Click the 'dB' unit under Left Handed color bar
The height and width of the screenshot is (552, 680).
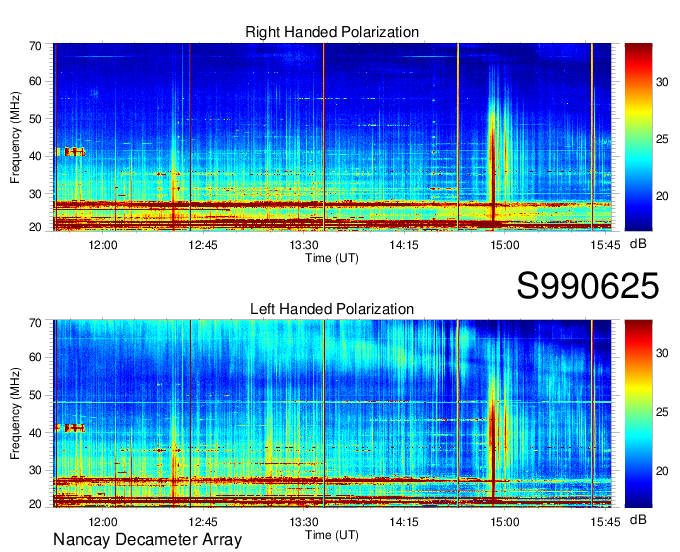pos(638,520)
